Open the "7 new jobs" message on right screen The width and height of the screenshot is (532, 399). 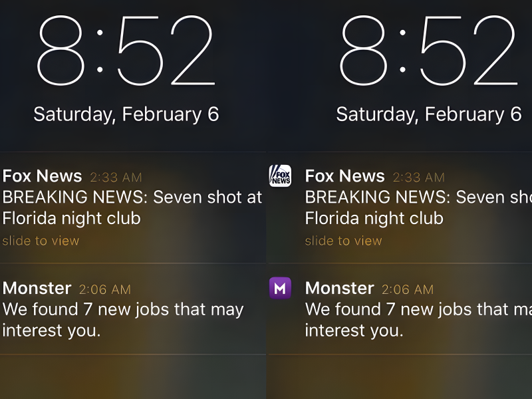coord(418,319)
